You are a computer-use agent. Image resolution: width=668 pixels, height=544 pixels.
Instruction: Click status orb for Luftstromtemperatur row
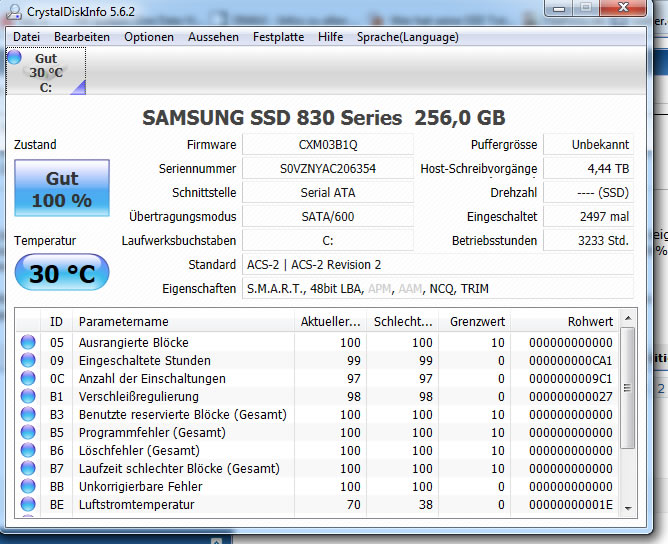click(x=28, y=504)
